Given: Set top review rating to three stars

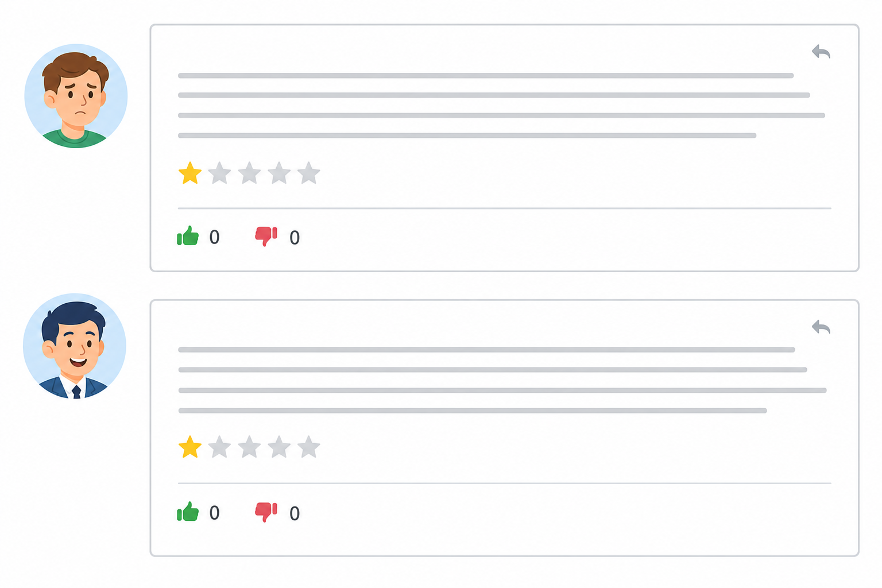Looking at the screenshot, I should [249, 173].
